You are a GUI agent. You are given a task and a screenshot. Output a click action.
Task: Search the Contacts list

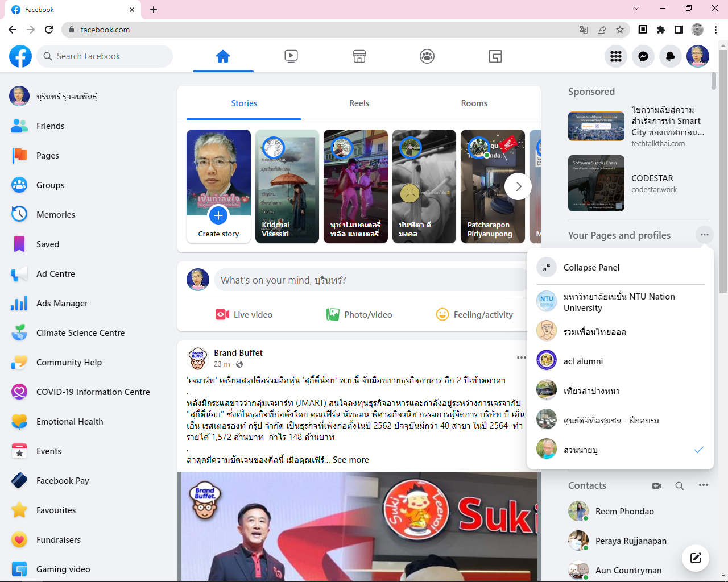[680, 485]
